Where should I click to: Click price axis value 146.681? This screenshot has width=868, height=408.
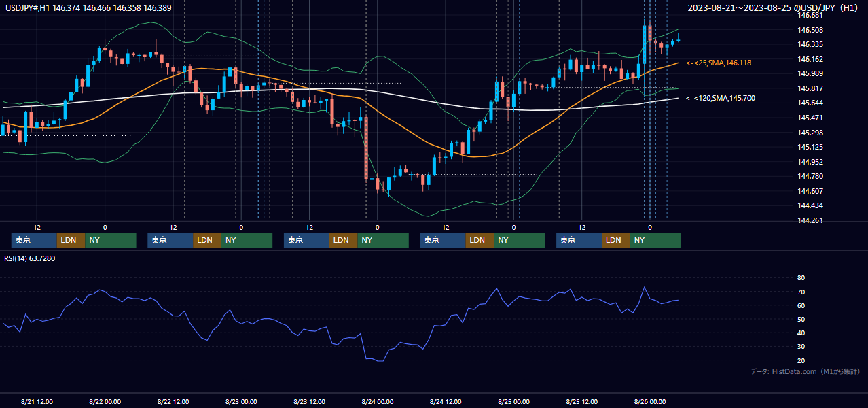click(x=810, y=15)
